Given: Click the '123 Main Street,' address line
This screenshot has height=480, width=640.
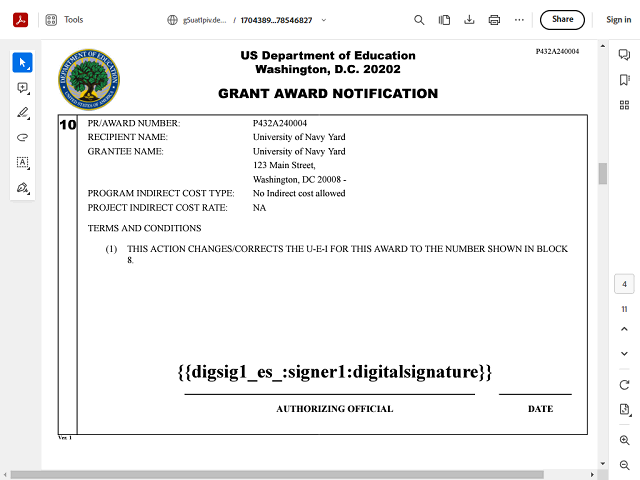Looking at the screenshot, I should 284,165.
